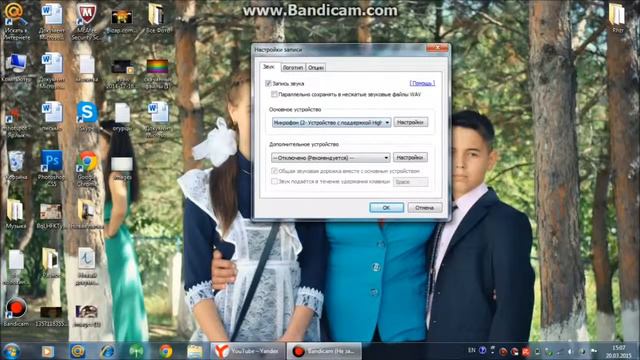
Task: Open Google Chrome from the taskbar
Action: pyautogui.click(x=166, y=351)
